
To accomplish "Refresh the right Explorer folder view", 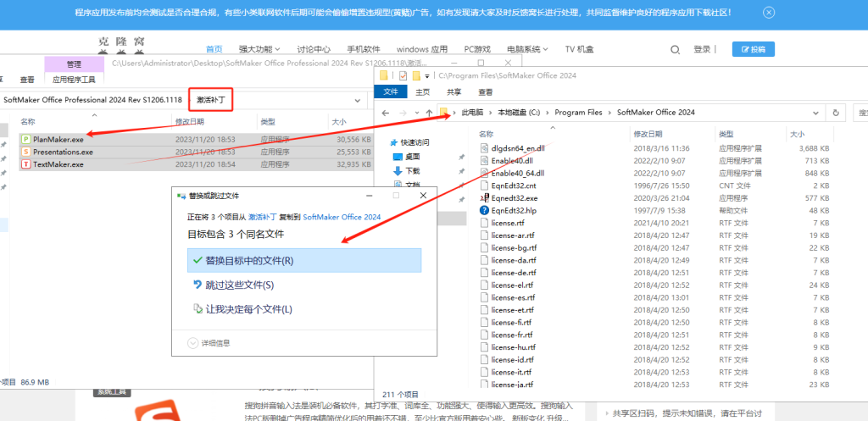I will pos(835,113).
